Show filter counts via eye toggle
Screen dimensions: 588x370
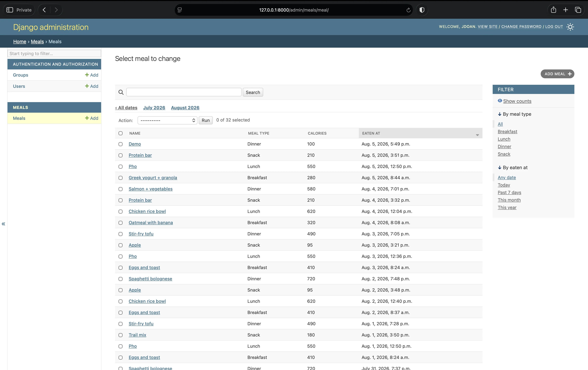pos(514,101)
